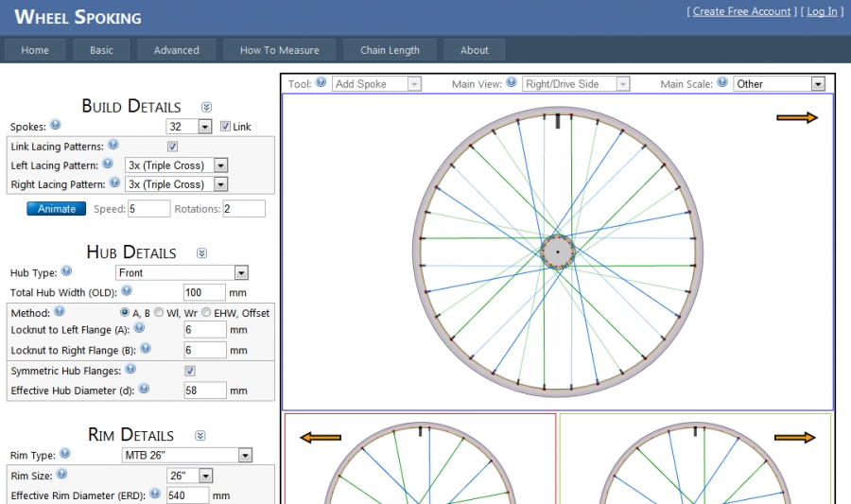Click the Log In link

[822, 11]
